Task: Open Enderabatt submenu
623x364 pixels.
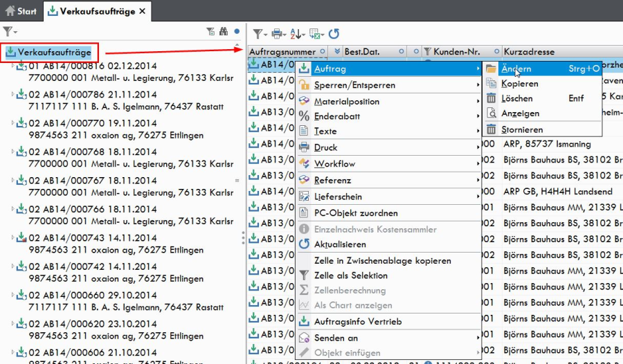Action: coord(389,116)
